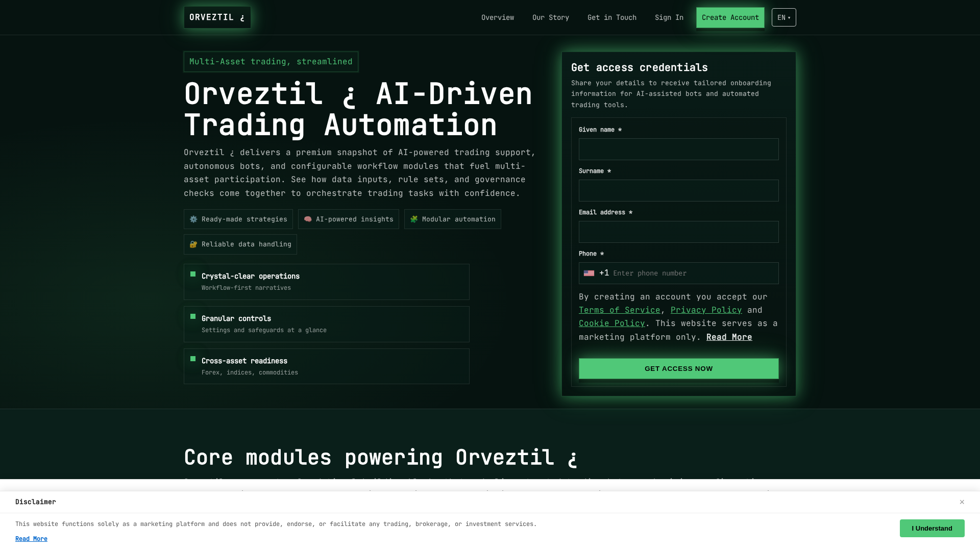This screenshot has width=980, height=551.
Task: Click the Create Account button
Action: pos(730,17)
